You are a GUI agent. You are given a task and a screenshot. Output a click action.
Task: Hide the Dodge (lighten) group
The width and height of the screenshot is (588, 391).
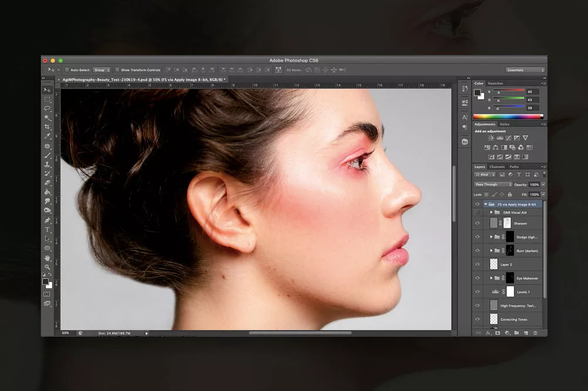point(477,237)
